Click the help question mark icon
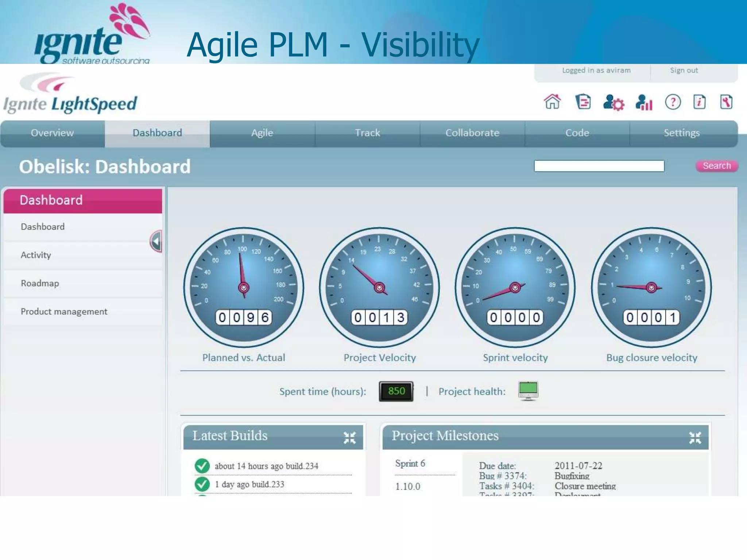 click(673, 102)
